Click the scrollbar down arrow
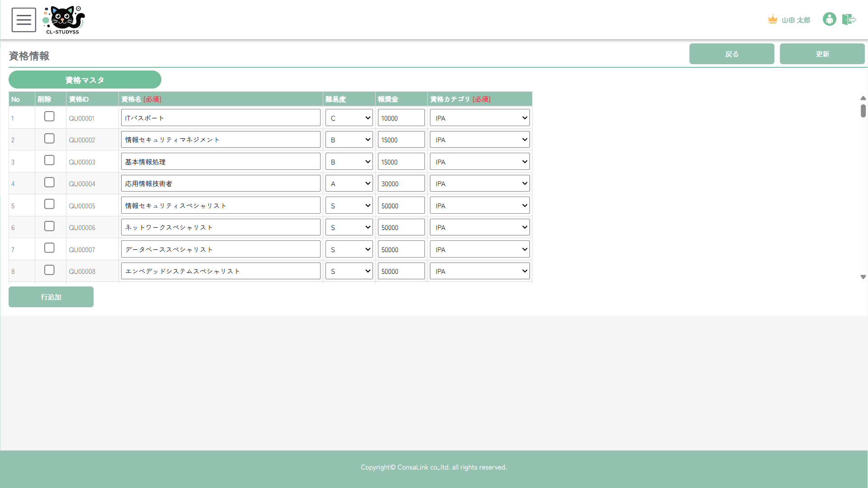This screenshot has height=488, width=868. [863, 277]
